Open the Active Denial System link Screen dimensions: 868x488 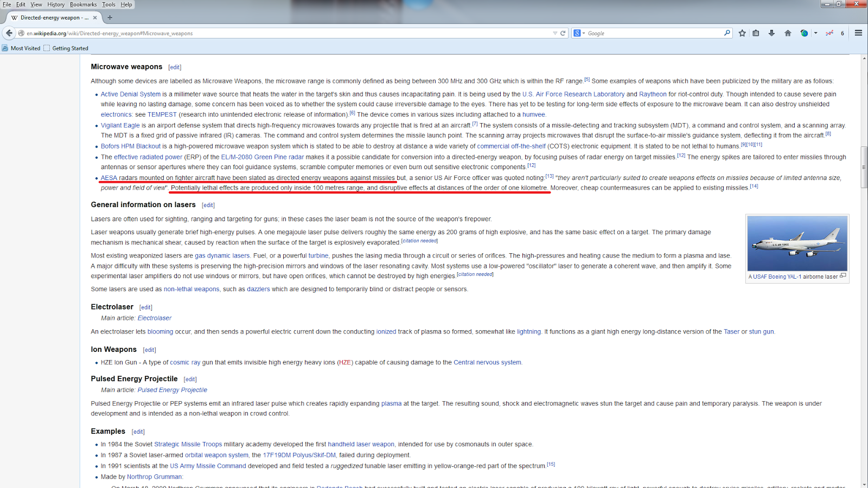click(x=131, y=94)
